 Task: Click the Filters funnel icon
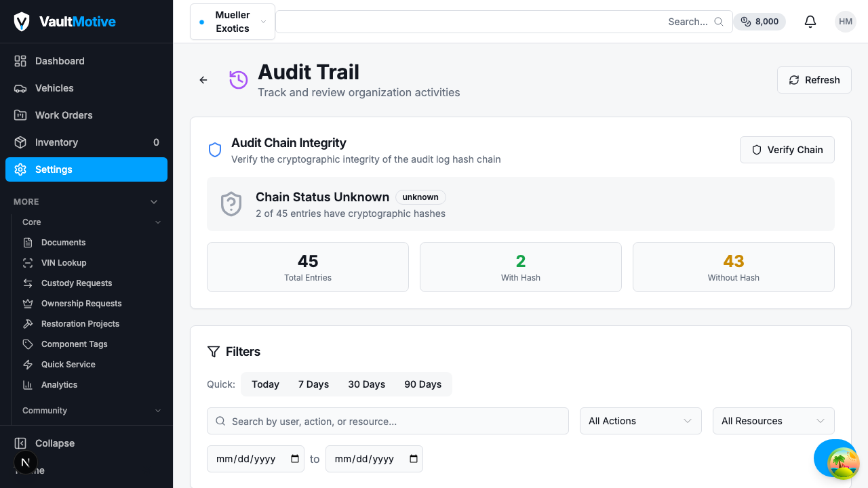214,352
